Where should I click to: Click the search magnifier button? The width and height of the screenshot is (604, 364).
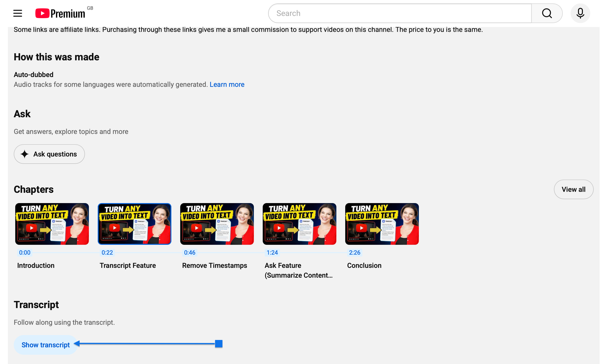[x=547, y=13]
